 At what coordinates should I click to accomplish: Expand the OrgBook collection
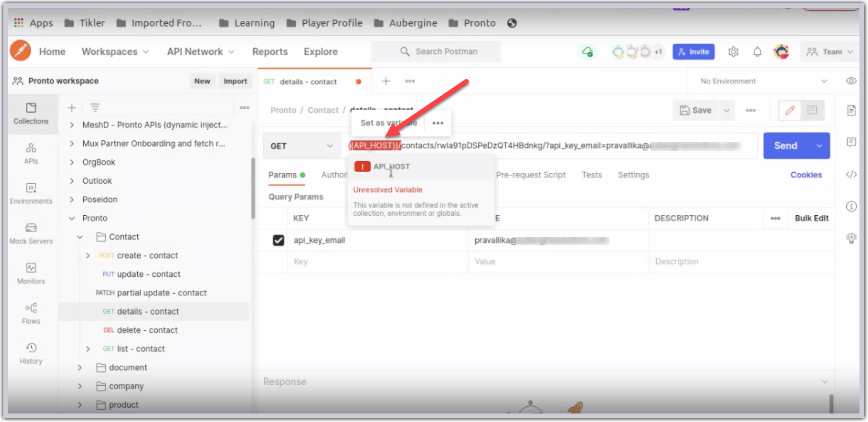click(72, 162)
